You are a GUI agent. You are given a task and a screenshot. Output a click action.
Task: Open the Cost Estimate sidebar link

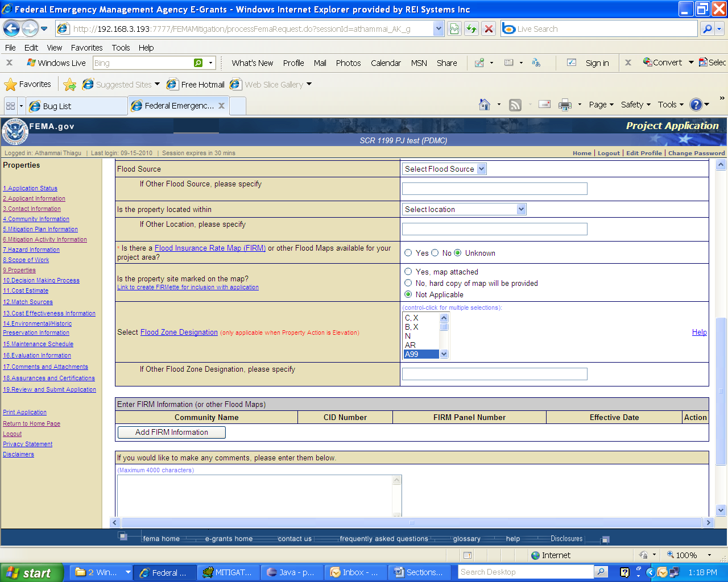(x=26, y=290)
